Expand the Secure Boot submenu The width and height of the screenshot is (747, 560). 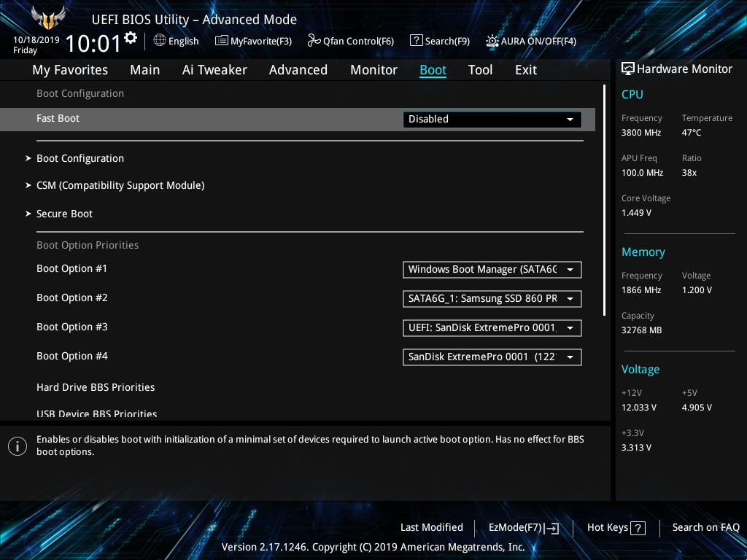pos(64,214)
